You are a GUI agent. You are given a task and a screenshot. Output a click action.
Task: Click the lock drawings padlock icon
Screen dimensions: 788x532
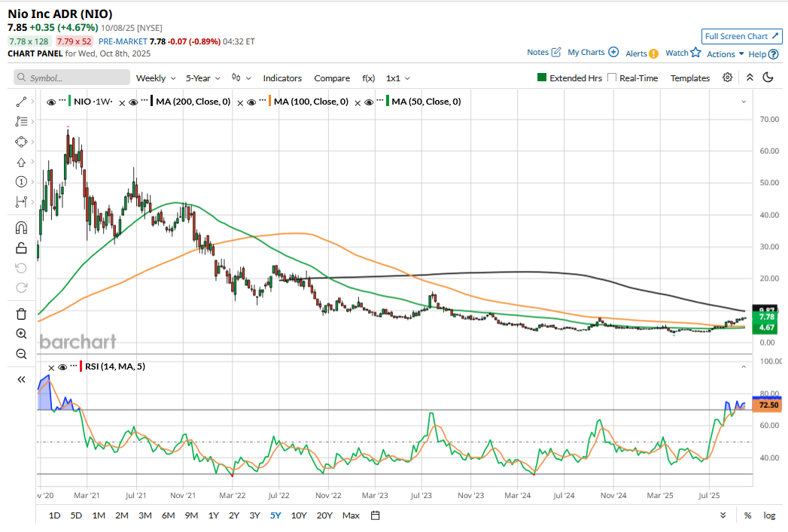click(21, 248)
